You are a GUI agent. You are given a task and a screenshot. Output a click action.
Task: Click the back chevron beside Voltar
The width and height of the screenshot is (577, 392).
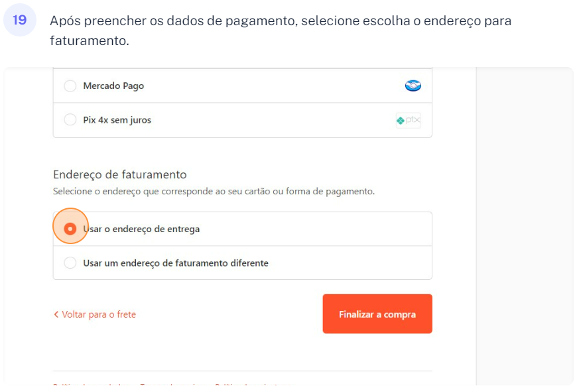56,314
